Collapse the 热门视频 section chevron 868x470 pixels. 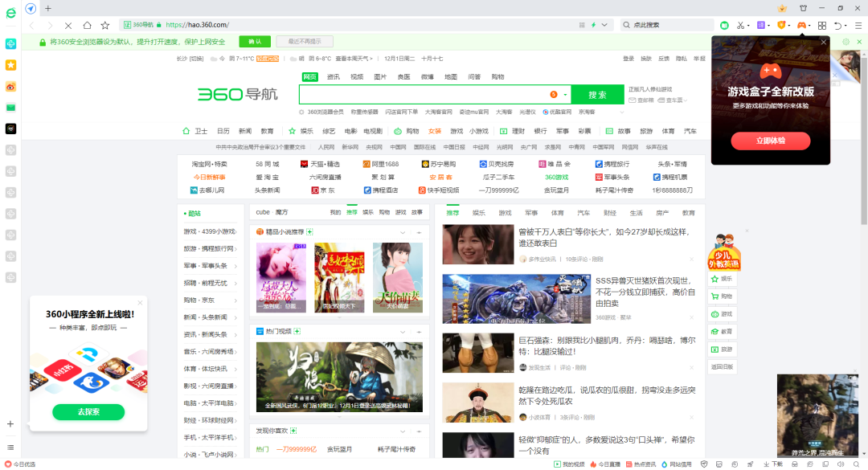(403, 332)
